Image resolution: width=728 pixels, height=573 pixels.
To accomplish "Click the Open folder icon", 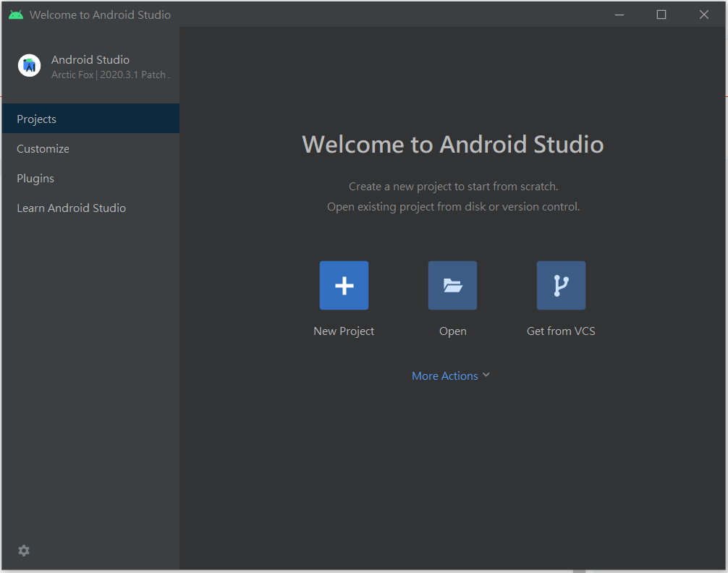I will point(452,285).
